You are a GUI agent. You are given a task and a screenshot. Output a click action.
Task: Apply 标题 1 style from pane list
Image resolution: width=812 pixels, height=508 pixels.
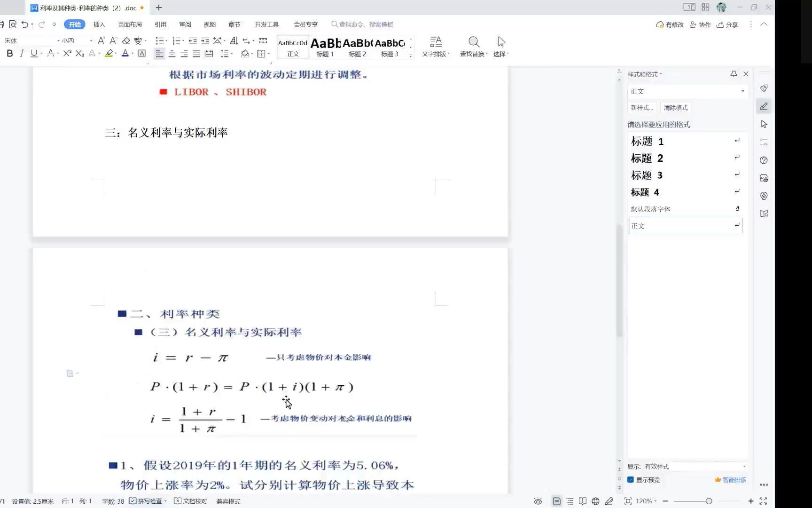point(686,141)
